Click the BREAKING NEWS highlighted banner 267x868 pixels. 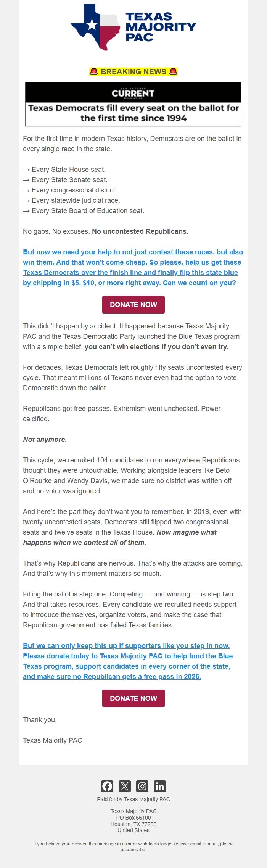coord(133,71)
